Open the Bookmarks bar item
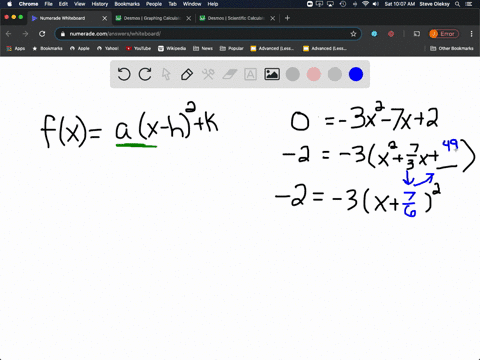480x360 pixels. point(47,48)
